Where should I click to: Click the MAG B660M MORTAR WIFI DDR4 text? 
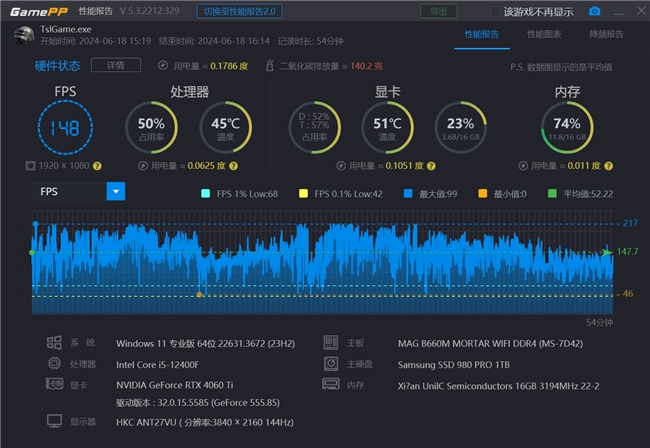coord(490,344)
